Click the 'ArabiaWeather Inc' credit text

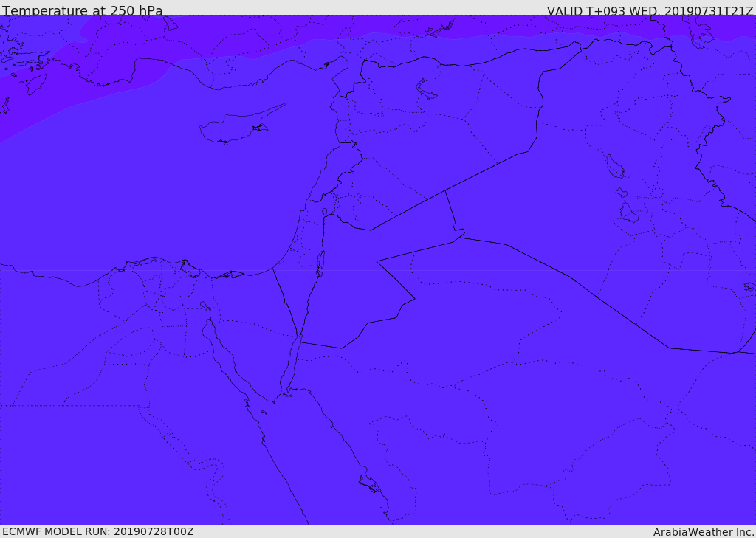coord(704,532)
